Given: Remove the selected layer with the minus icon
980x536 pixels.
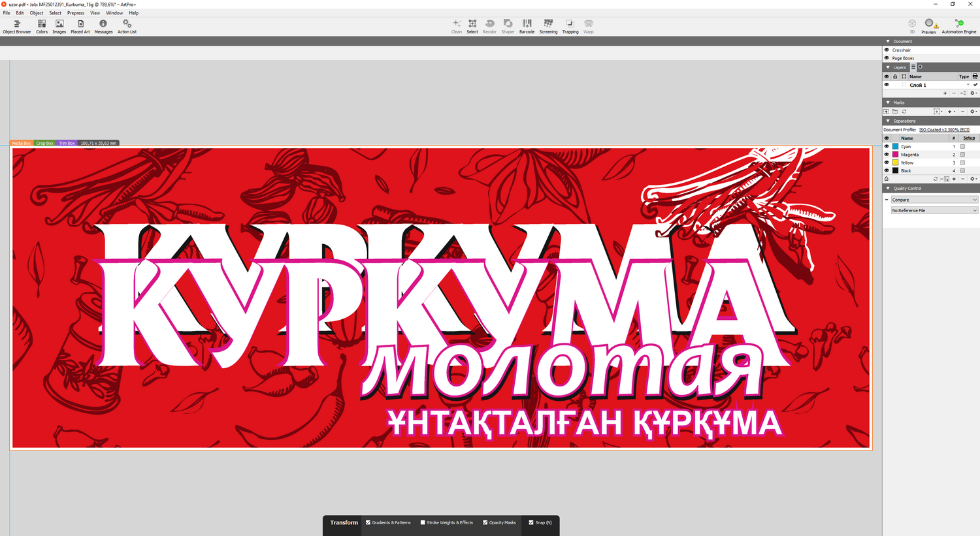Looking at the screenshot, I should coord(954,93).
